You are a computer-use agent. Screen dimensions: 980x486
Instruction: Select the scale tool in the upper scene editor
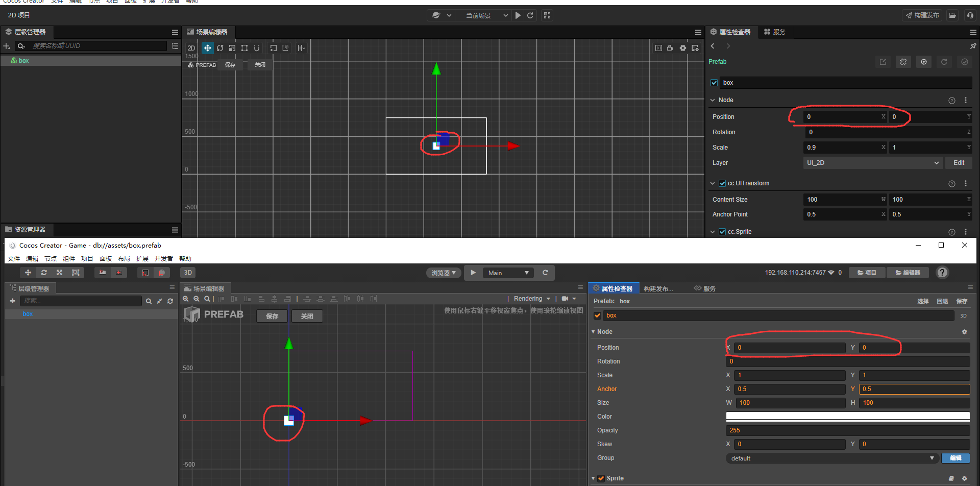(x=232, y=48)
